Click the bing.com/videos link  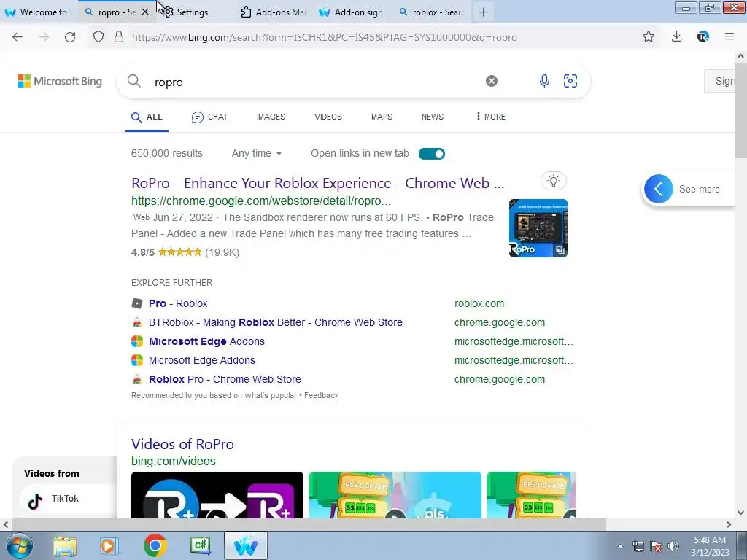point(174,462)
